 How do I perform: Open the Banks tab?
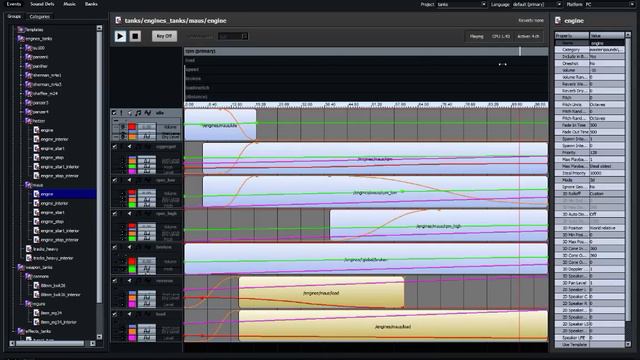(91, 4)
